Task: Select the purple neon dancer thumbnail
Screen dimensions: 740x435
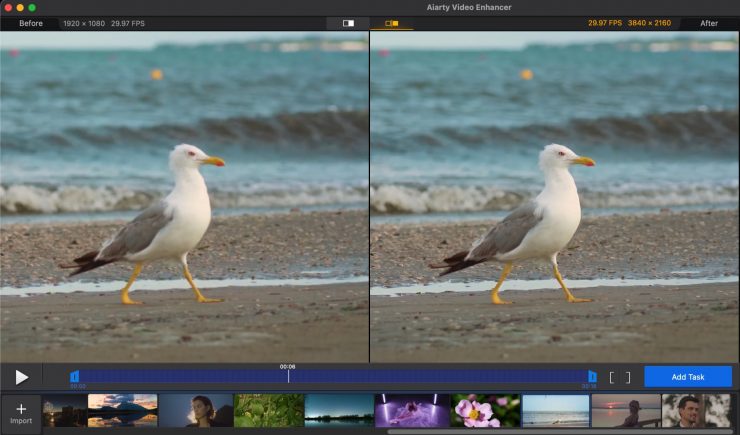Action: (x=412, y=410)
